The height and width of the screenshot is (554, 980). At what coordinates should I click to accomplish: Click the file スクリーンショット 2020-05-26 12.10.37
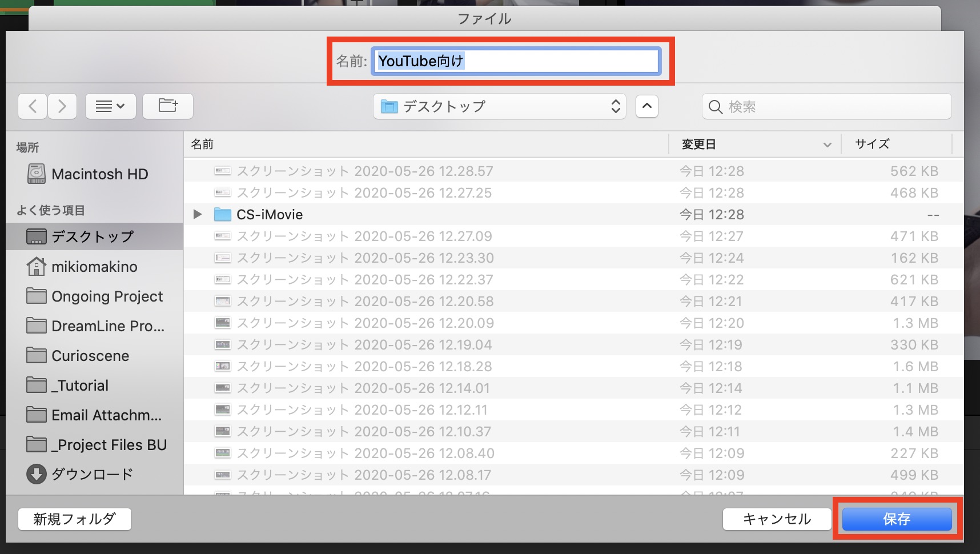[x=573, y=431]
